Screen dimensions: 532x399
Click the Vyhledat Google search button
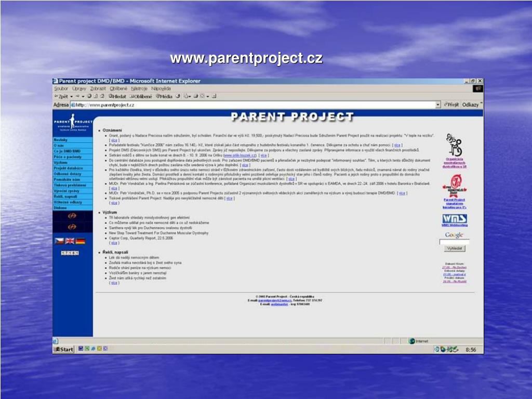tap(455, 248)
